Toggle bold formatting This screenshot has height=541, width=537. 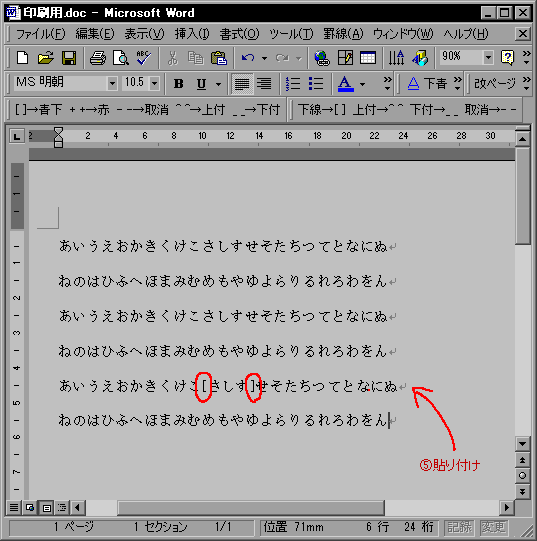pos(178,83)
